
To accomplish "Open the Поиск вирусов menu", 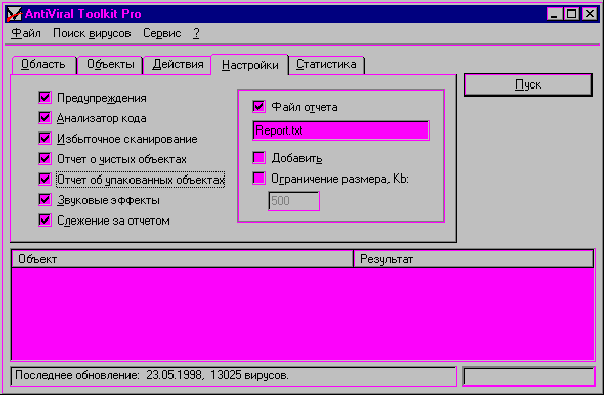I will coord(92,34).
